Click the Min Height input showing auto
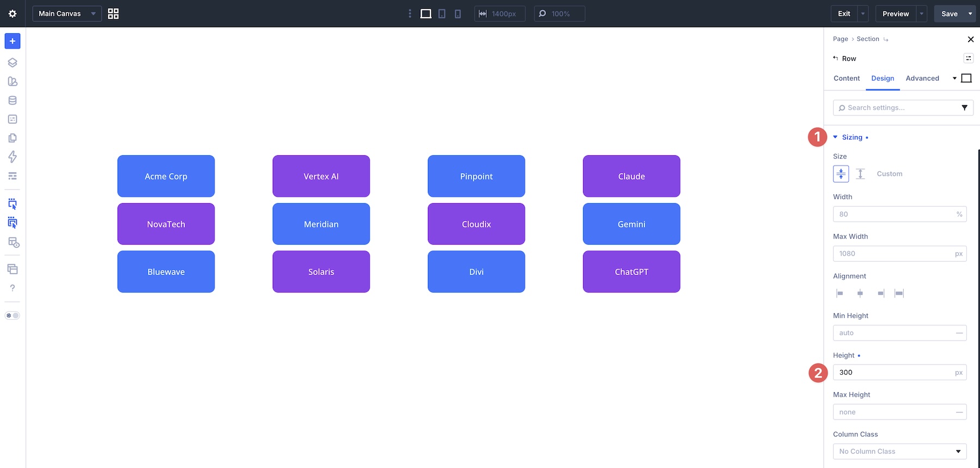The width and height of the screenshot is (980, 468). click(899, 333)
